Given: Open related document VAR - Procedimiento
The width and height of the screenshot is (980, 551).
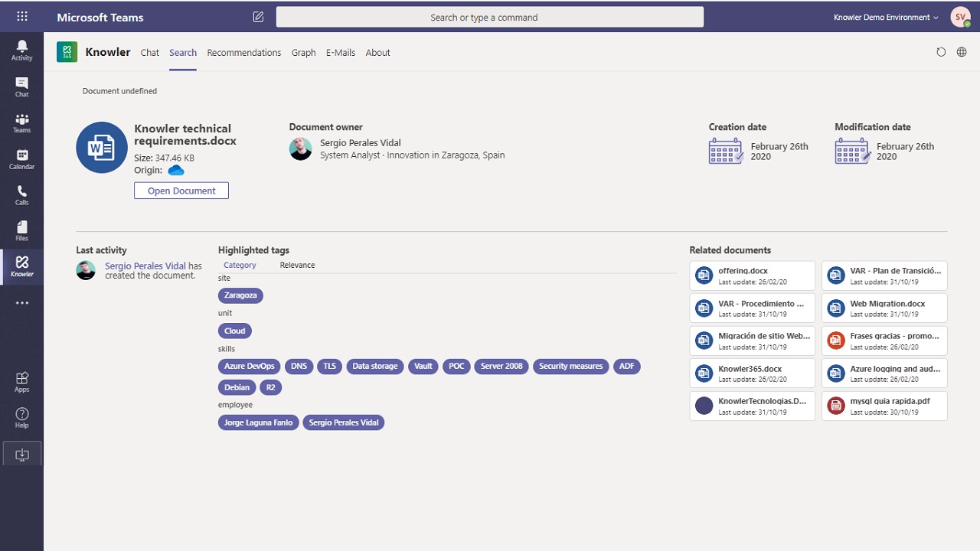Looking at the screenshot, I should (x=753, y=308).
